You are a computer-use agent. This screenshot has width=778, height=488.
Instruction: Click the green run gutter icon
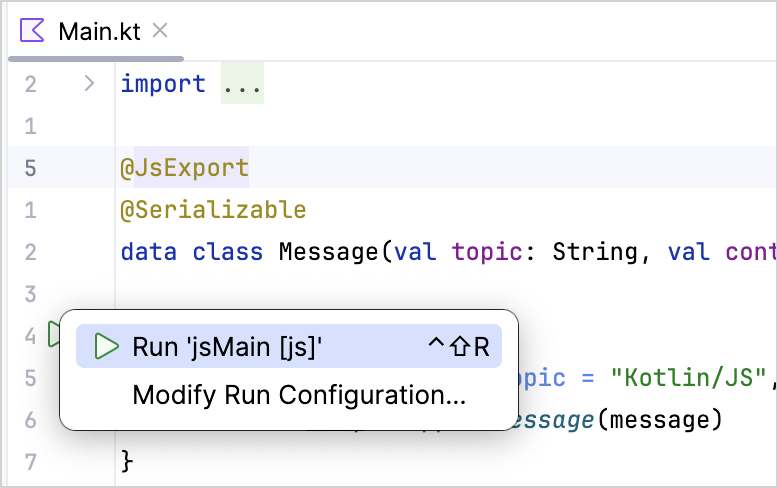tap(53, 334)
